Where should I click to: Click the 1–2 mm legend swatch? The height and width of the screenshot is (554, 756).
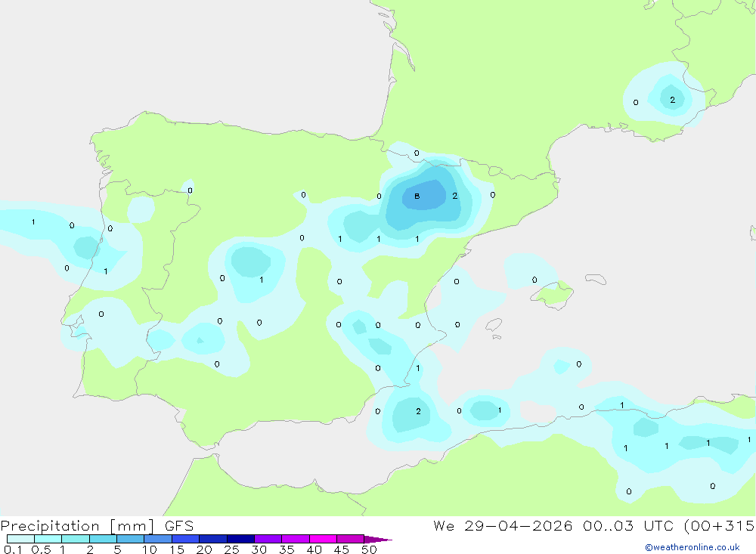76,539
